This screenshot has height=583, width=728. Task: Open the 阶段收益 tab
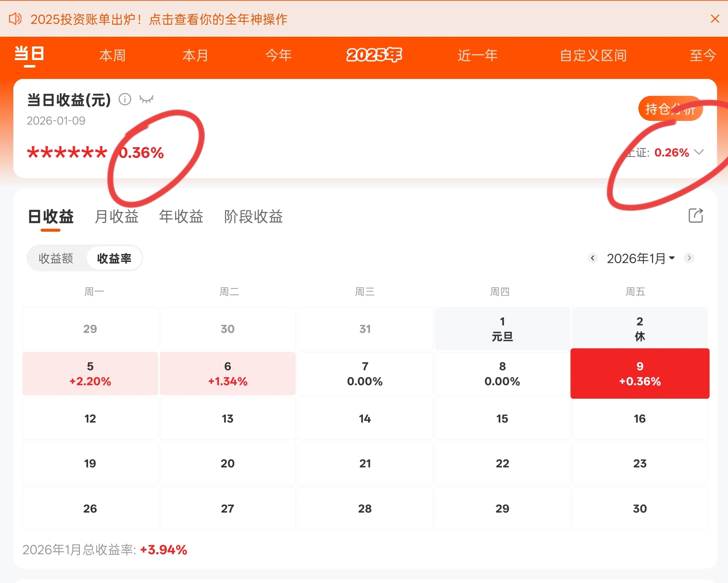[x=253, y=216]
